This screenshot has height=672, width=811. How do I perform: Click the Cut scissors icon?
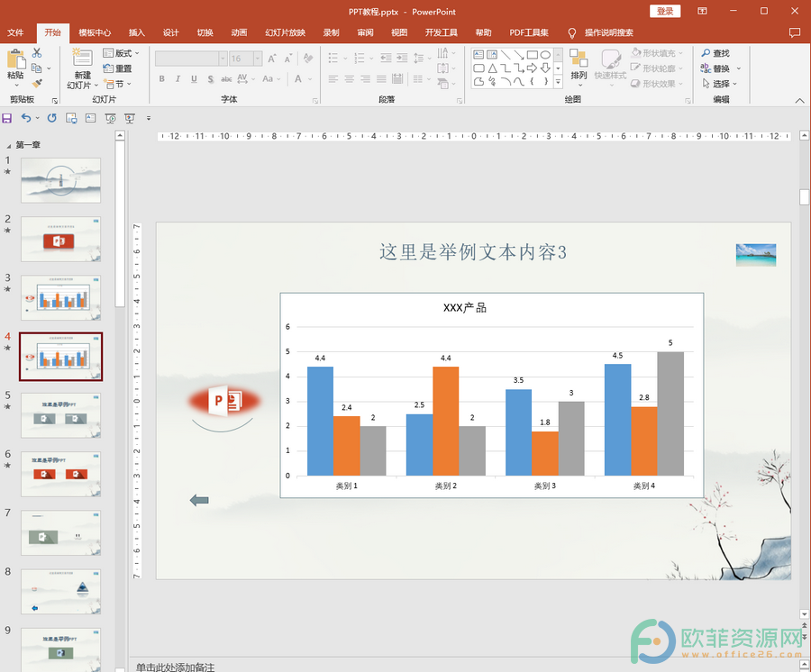[x=37, y=53]
